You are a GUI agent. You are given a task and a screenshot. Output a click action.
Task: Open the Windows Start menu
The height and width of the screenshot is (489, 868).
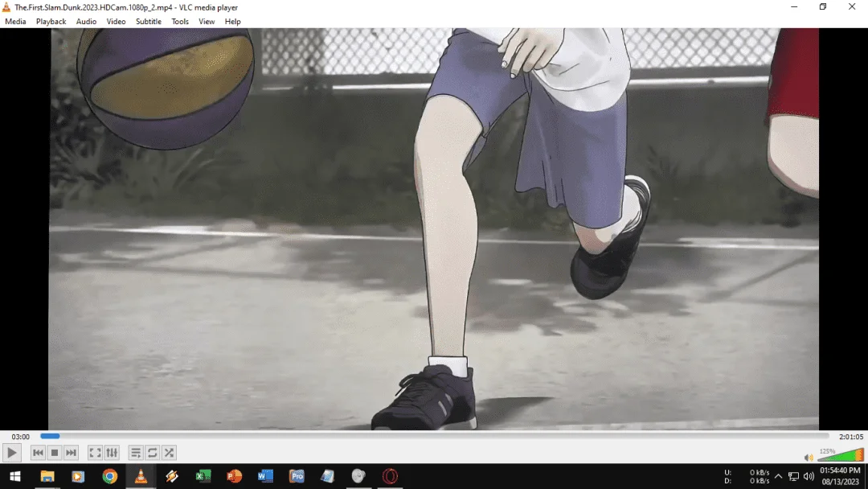[15, 476]
